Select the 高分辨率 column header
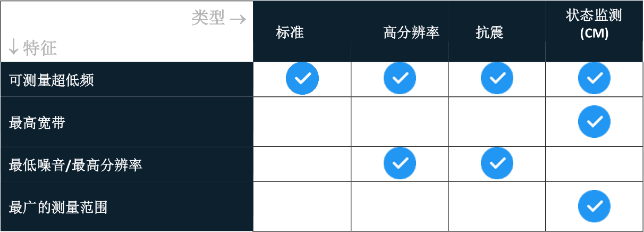The image size is (644, 232). point(411,32)
